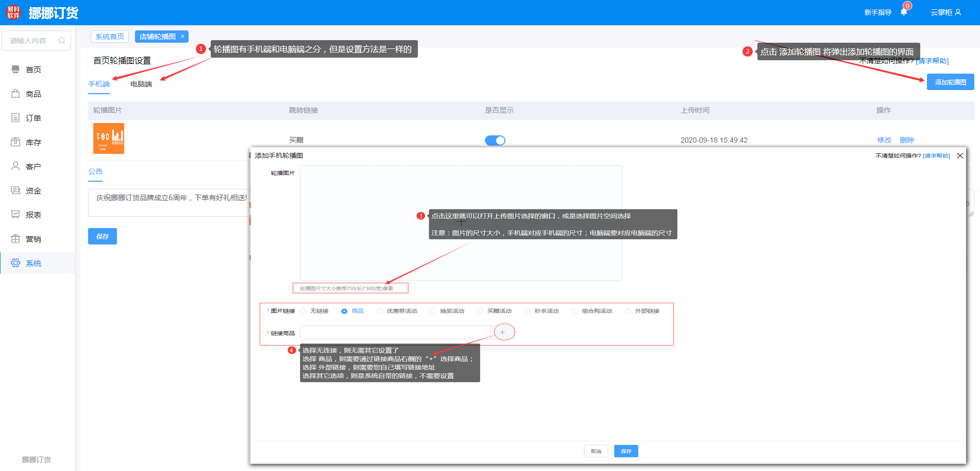Open the 云掌柜 user account menu
Image resolution: width=980 pixels, height=471 pixels.
pyautogui.click(x=945, y=12)
